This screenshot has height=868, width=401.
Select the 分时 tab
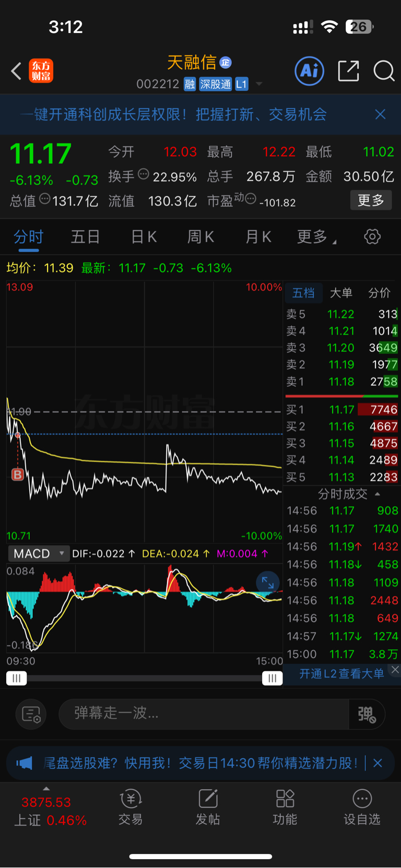(28, 237)
